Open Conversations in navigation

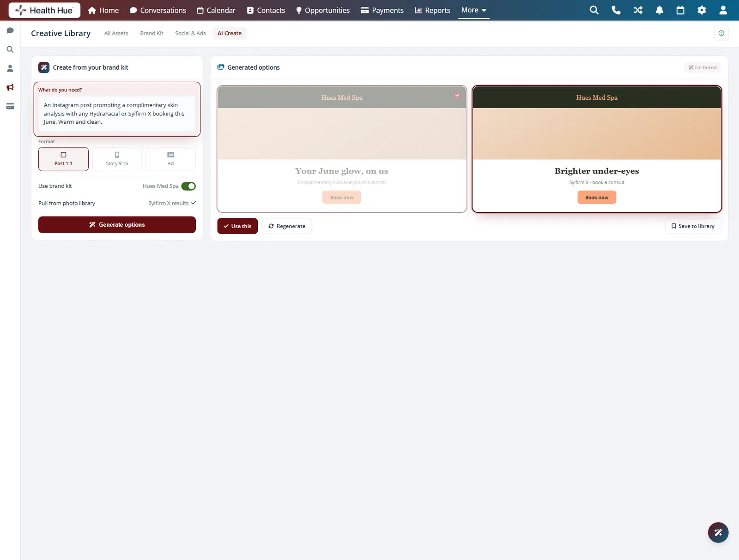coord(158,10)
